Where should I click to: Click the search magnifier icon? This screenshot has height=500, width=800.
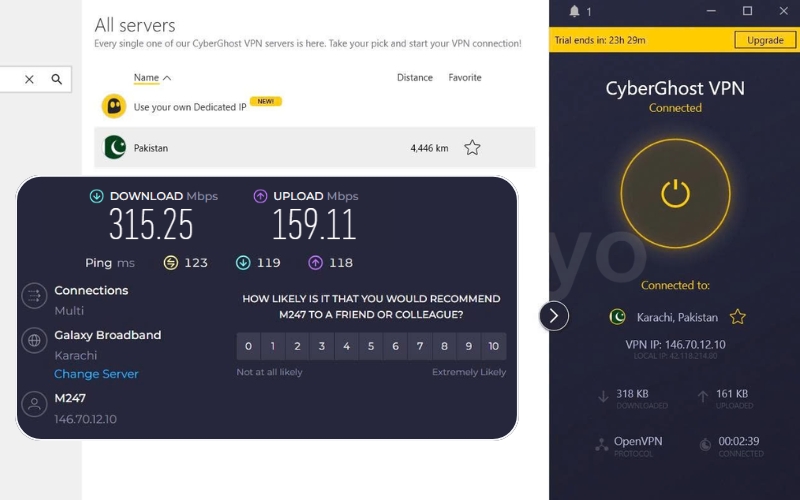click(x=57, y=79)
